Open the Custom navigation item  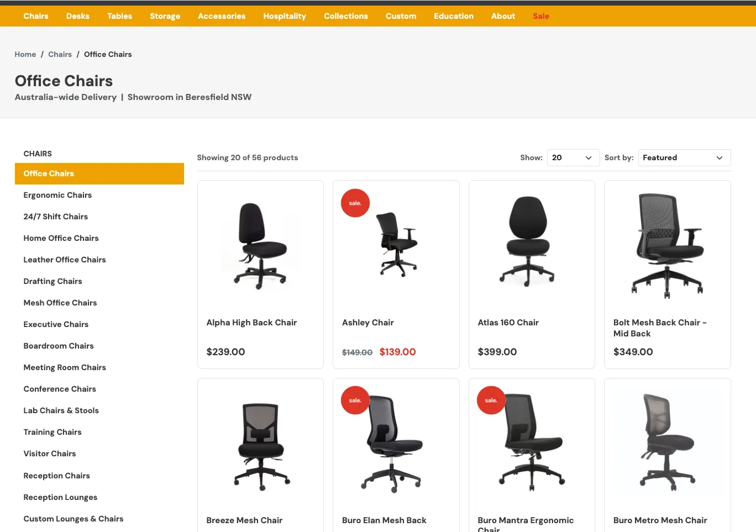click(401, 16)
